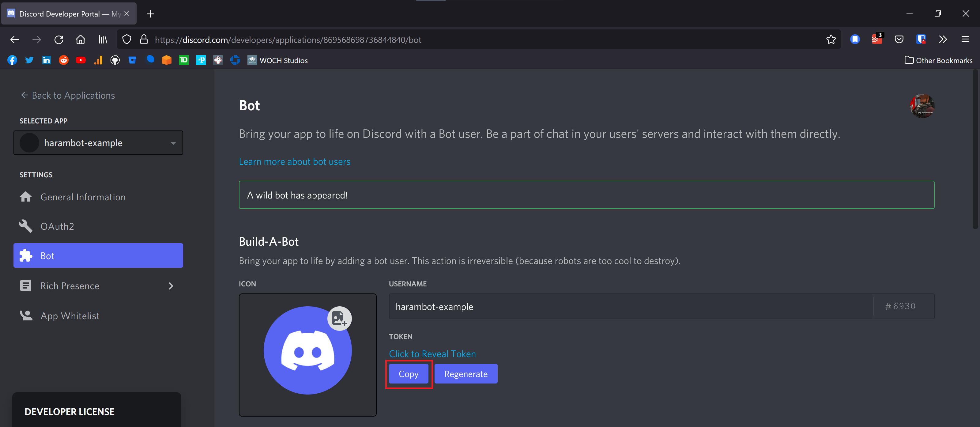Open App Whitelist settings

[x=70, y=316]
